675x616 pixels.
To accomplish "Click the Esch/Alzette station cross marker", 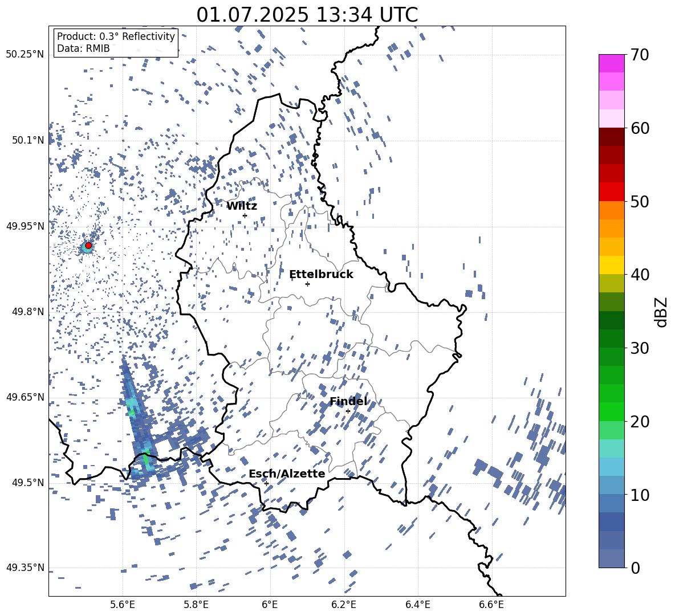I will [266, 483].
